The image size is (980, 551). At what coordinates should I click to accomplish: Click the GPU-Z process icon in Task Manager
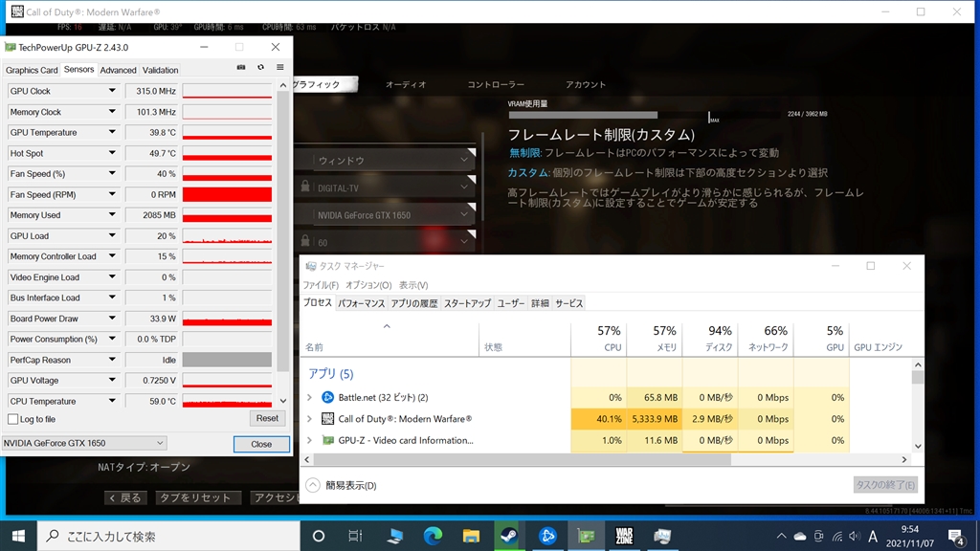pyautogui.click(x=327, y=440)
